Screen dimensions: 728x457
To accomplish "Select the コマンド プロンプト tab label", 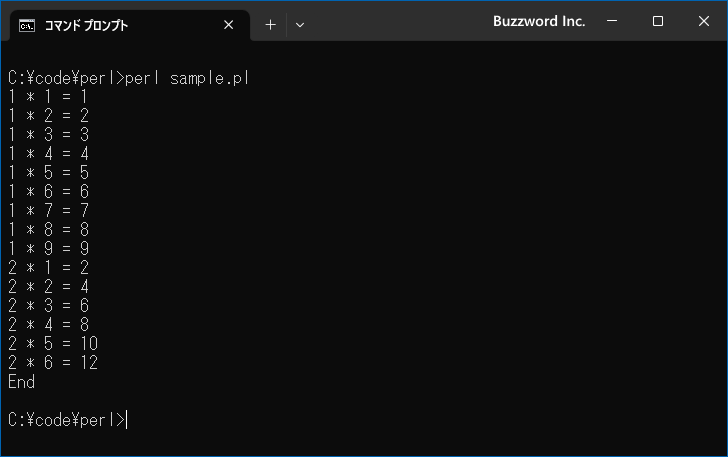I will pyautogui.click(x=86, y=25).
